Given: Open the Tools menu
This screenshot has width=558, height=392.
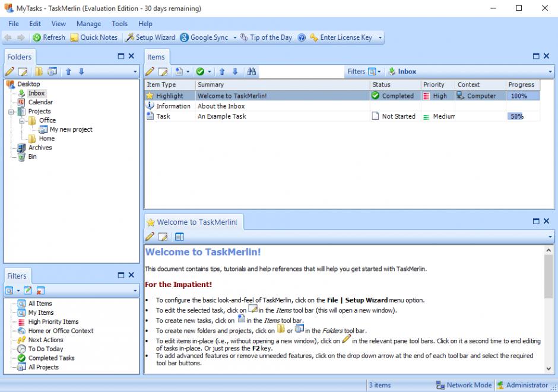Looking at the screenshot, I should 119,24.
